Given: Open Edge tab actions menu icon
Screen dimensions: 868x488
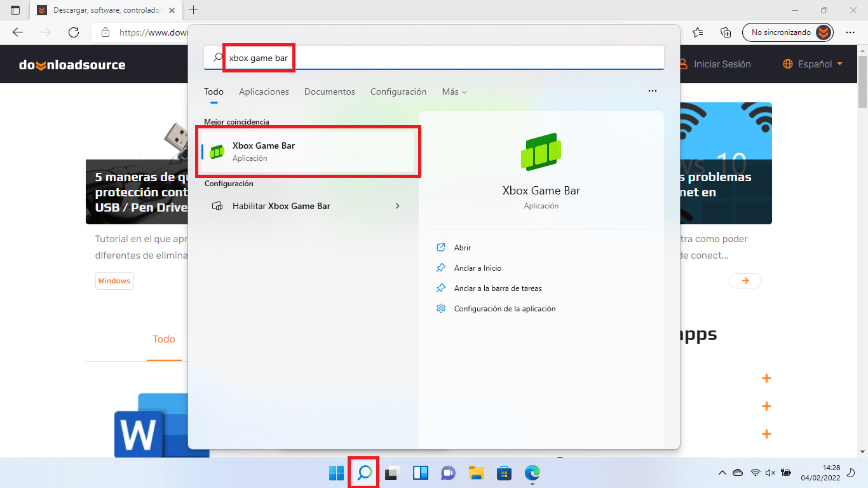Looking at the screenshot, I should pyautogui.click(x=15, y=10).
